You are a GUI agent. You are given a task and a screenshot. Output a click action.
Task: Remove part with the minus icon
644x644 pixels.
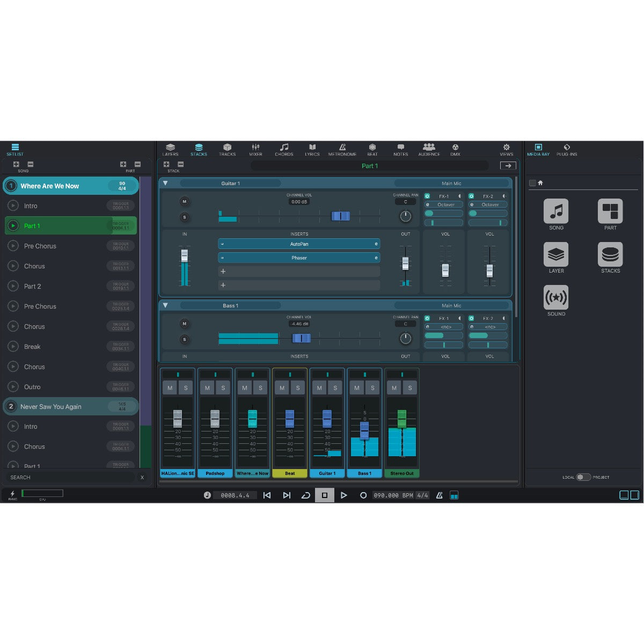point(137,164)
